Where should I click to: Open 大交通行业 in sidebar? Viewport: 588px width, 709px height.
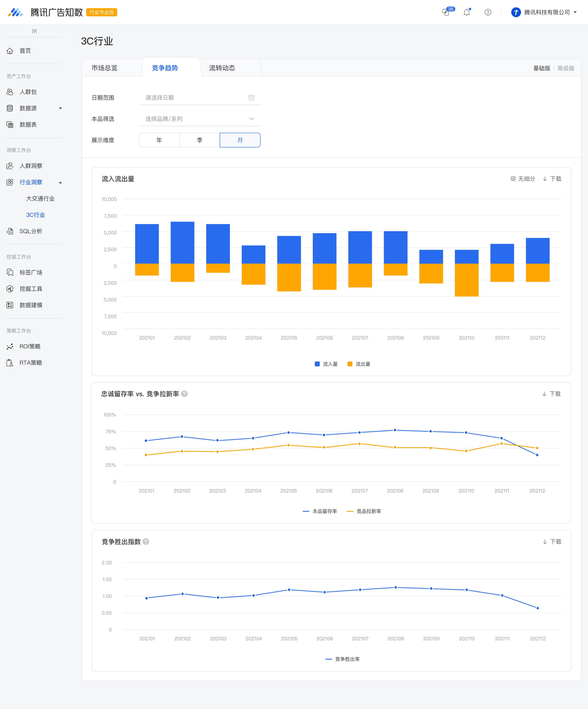(40, 198)
